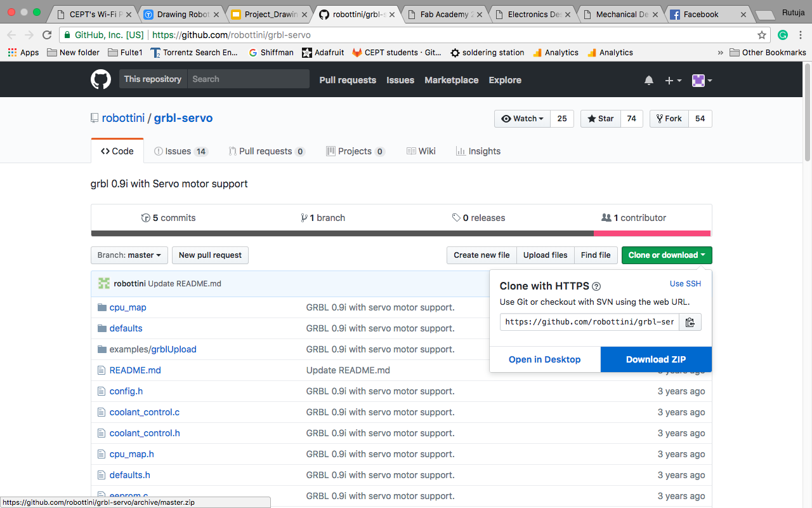Image resolution: width=812 pixels, height=508 pixels.
Task: Click the help icon beside Clone with HTTPS
Action: pyautogui.click(x=596, y=286)
